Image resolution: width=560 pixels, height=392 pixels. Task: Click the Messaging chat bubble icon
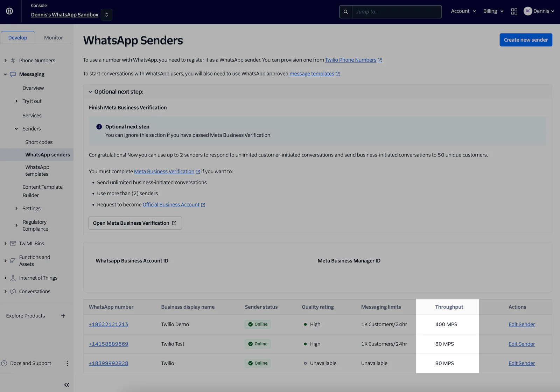pos(13,74)
